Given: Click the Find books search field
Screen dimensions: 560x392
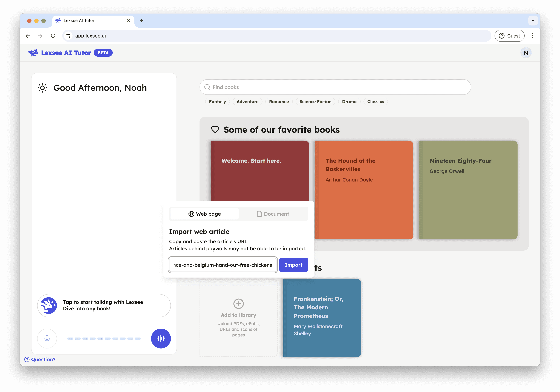Looking at the screenshot, I should (335, 87).
